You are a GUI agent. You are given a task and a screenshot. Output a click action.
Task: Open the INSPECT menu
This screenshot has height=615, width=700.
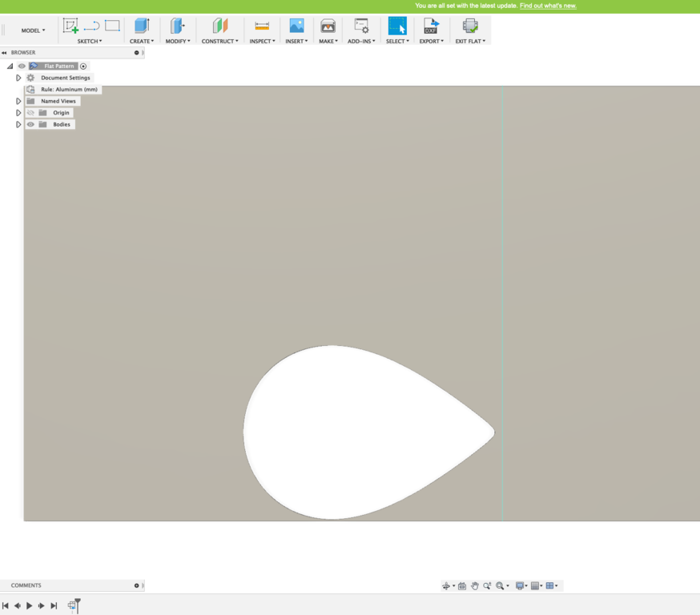coord(262,41)
